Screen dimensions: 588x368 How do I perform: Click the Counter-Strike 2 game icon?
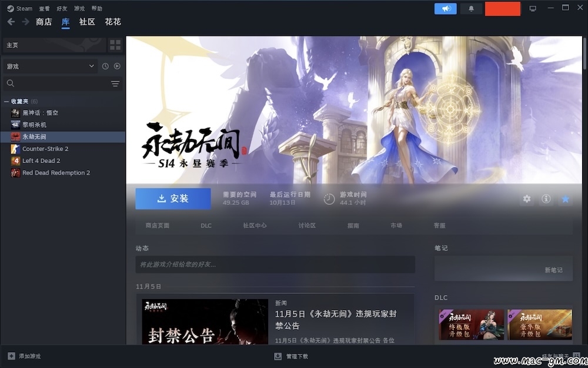[x=15, y=149]
